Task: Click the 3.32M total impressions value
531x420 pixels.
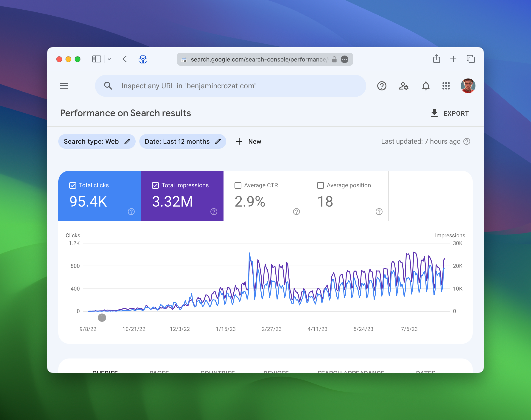Action: (x=172, y=202)
